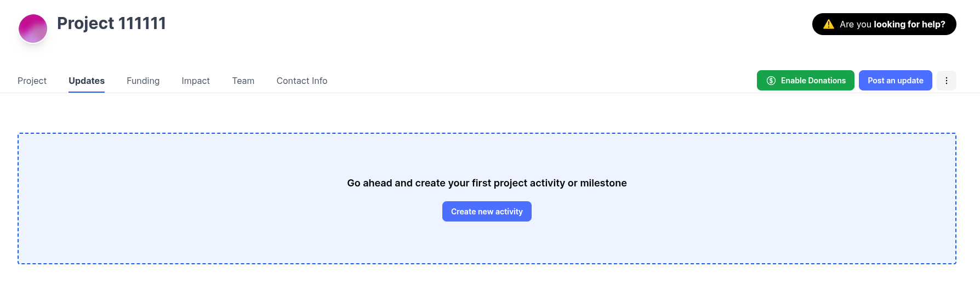Click the blue underline beneath Updates
This screenshot has width=980, height=295.
(87, 92)
